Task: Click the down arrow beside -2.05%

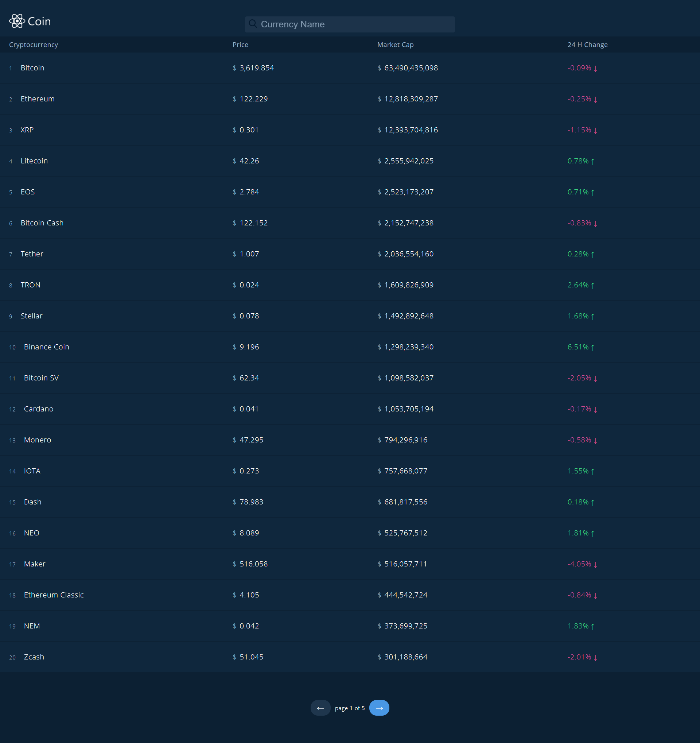Action: [595, 379]
